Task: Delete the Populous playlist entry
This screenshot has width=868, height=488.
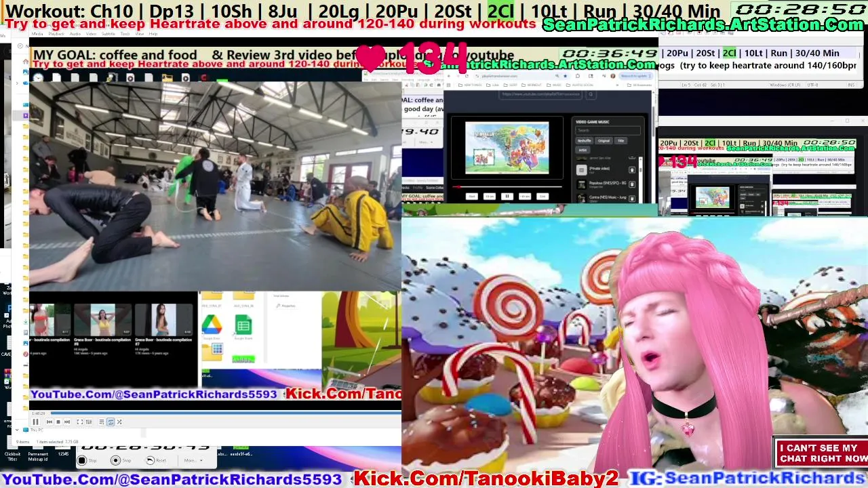Action: (632, 184)
